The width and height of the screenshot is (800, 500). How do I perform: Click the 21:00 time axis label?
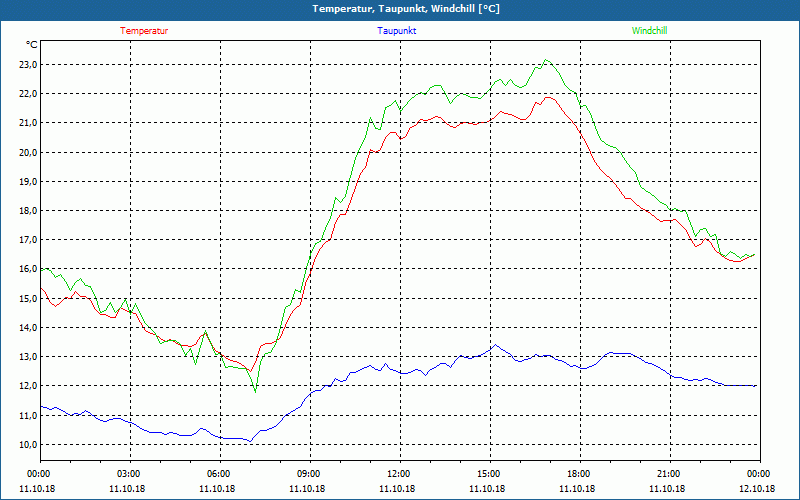[x=670, y=474]
